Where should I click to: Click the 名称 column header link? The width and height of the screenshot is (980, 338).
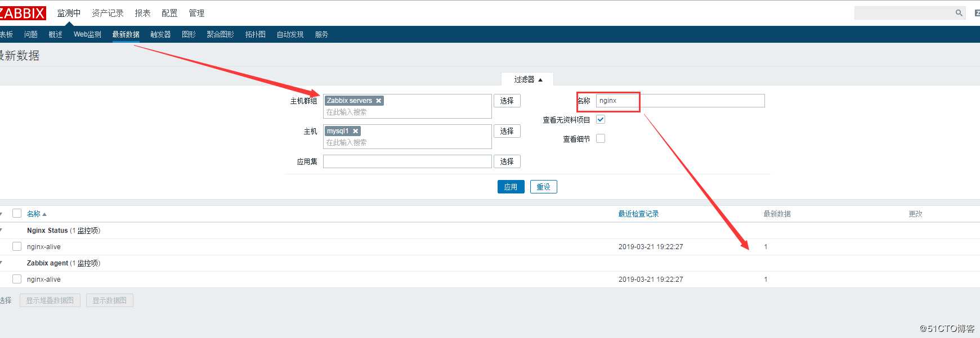pos(34,214)
